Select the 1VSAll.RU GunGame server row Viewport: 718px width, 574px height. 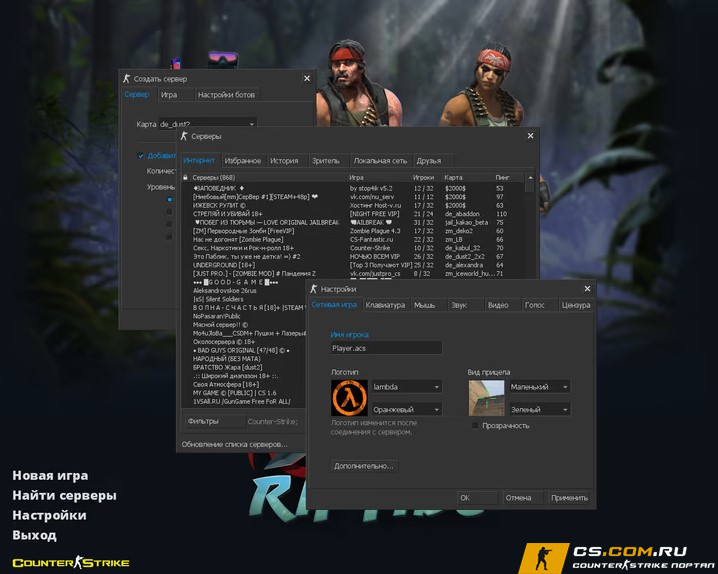point(244,401)
